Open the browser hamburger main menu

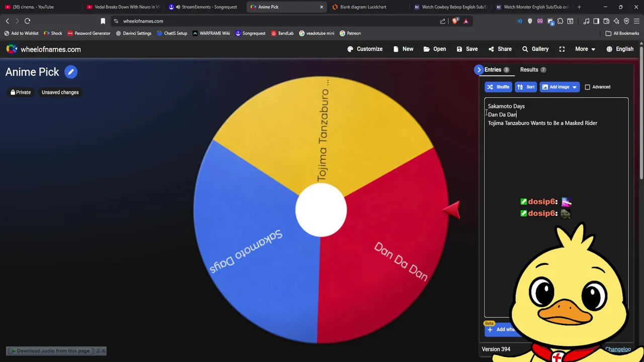click(x=636, y=21)
